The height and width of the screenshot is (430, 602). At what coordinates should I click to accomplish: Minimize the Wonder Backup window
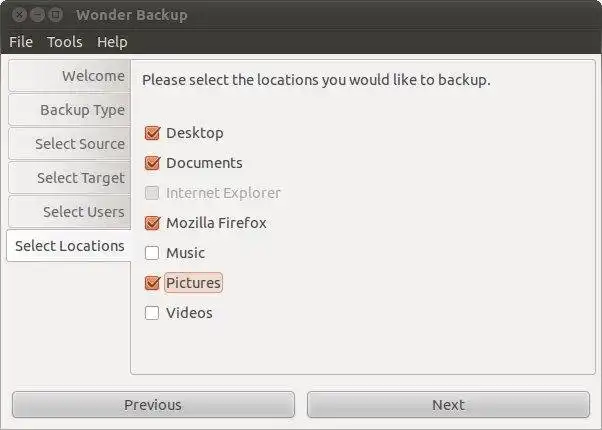tap(36, 15)
